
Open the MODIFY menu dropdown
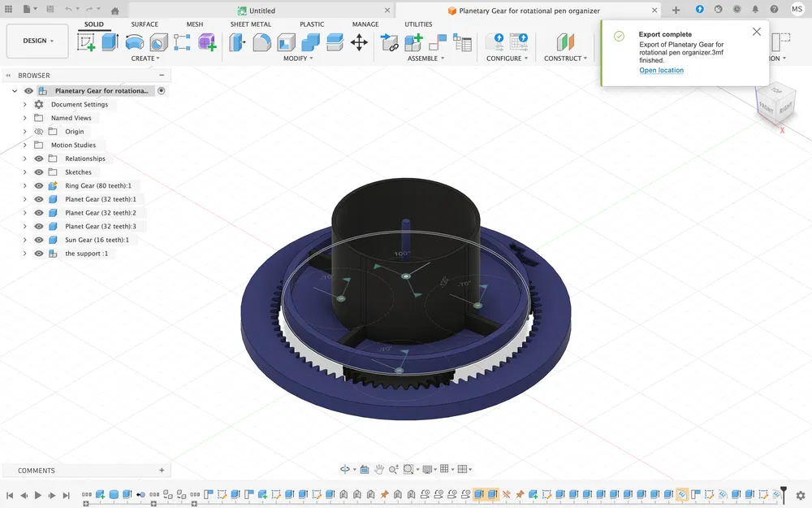[298, 59]
